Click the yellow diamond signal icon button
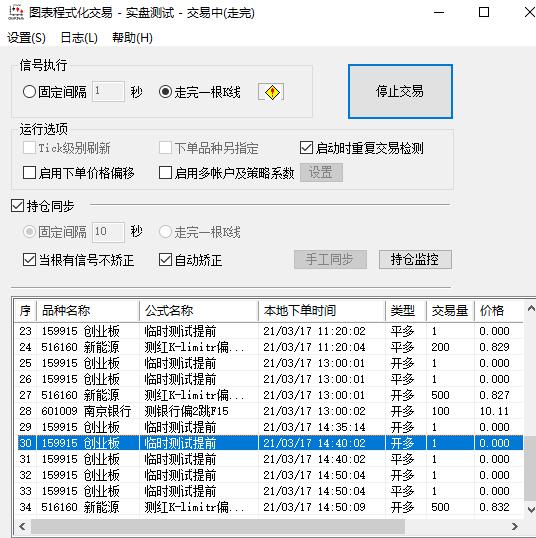Screen dimensions: 536x538 click(271, 92)
